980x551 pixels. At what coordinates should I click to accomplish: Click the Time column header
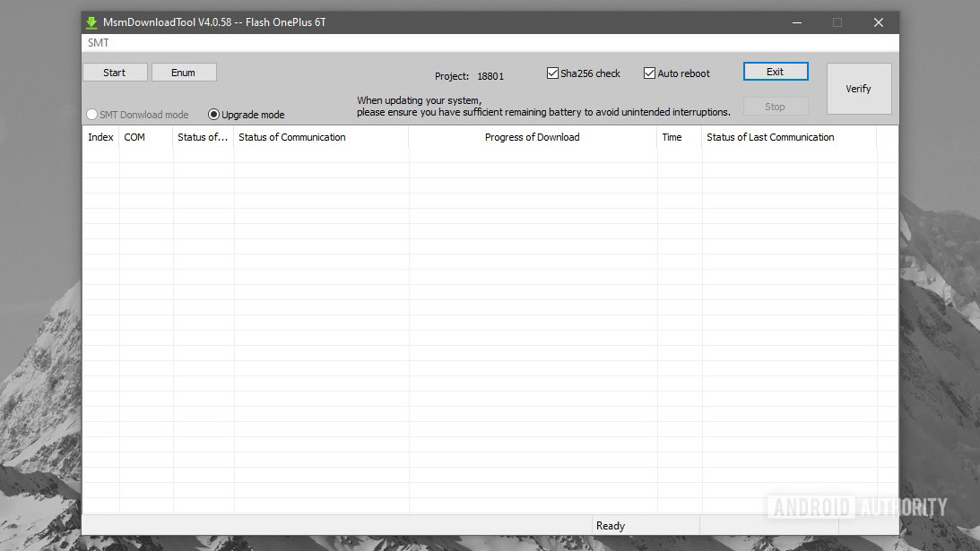[x=680, y=137]
